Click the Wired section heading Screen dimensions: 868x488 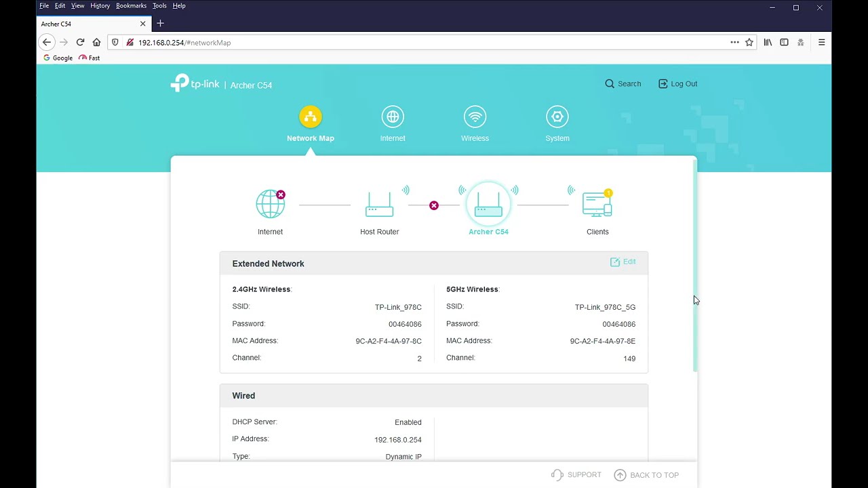(243, 396)
